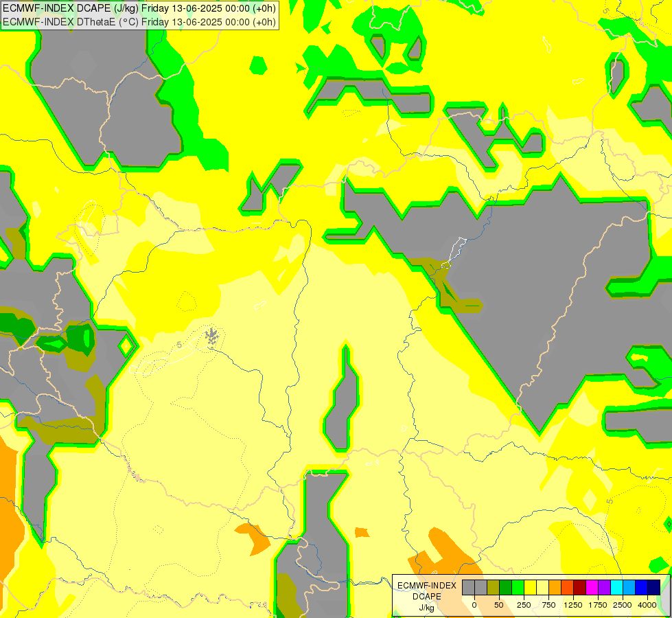Click the legend value 1750
This screenshot has height=618, width=672.
(598, 605)
